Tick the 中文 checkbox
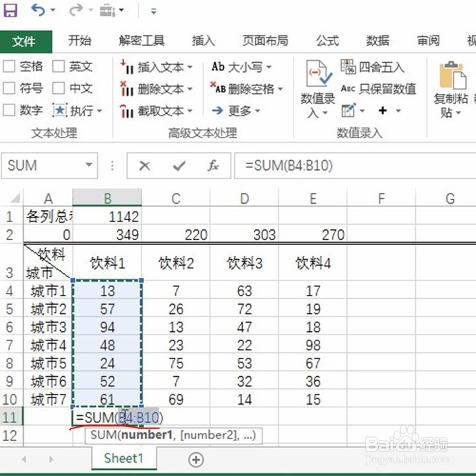 coord(58,89)
